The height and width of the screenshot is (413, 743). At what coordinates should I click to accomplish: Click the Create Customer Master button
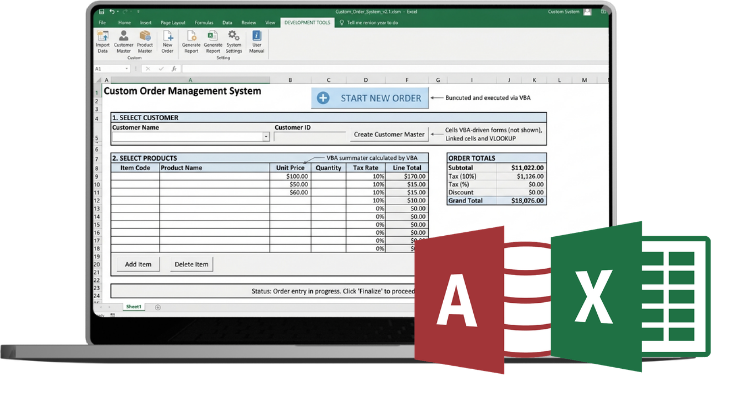(x=389, y=135)
